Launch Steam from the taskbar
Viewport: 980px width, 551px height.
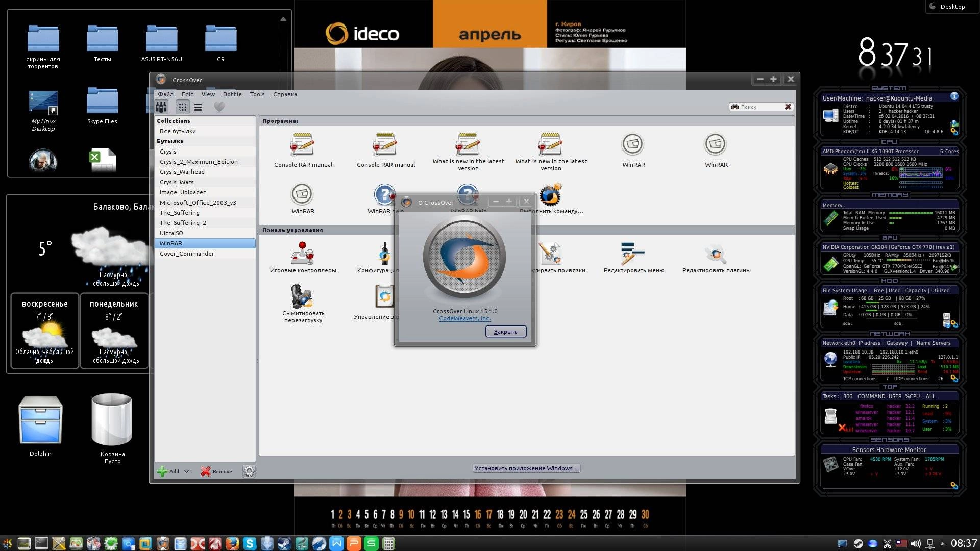point(284,543)
